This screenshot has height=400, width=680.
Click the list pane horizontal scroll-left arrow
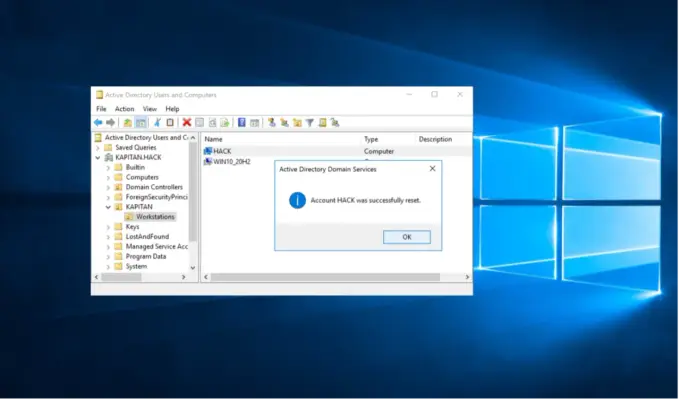tap(206, 277)
